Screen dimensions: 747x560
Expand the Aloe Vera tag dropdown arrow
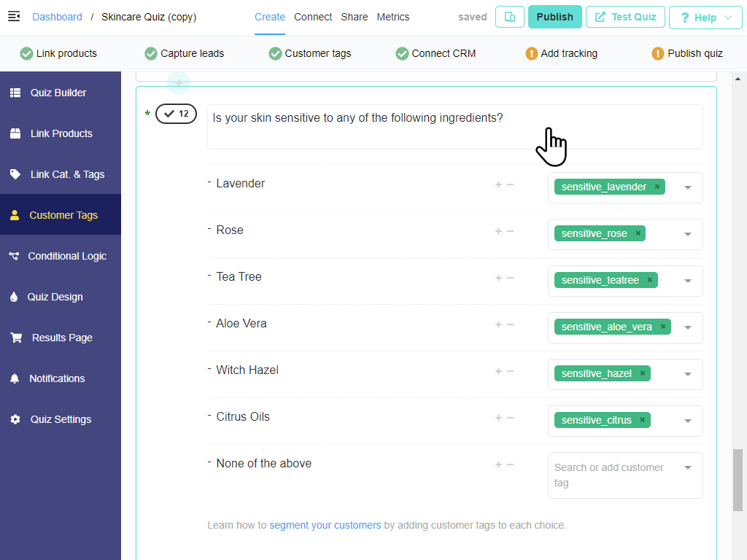(x=688, y=327)
